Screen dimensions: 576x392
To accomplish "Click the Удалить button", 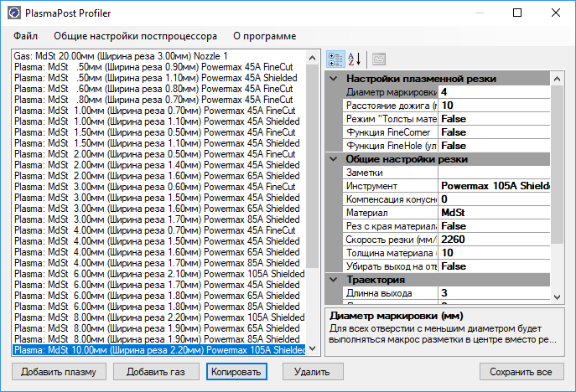I will (312, 372).
